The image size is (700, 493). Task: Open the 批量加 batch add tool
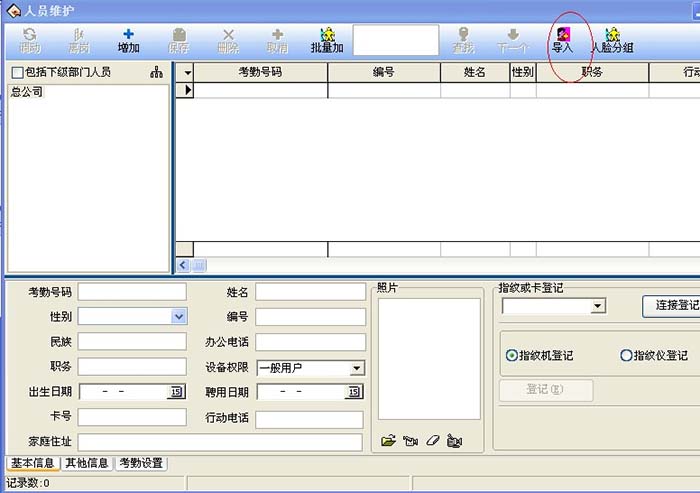point(327,41)
